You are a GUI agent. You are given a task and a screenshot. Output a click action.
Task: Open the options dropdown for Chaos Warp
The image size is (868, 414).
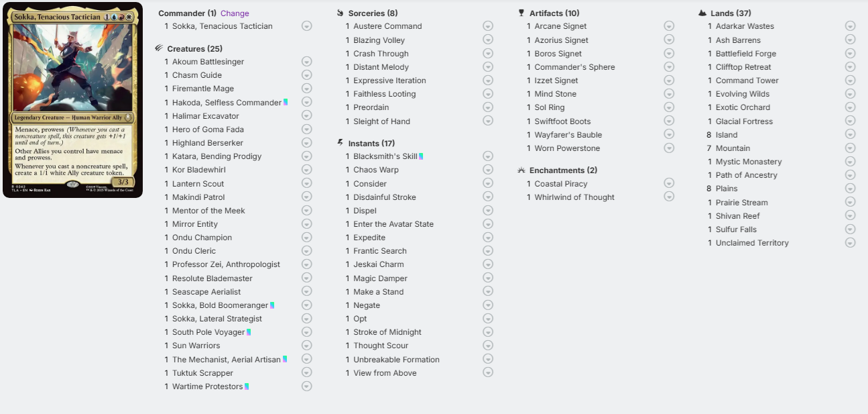[x=488, y=170]
